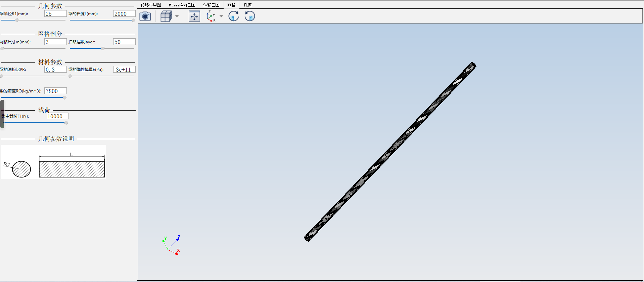
Task: Click the 梁的弹性模量E(Pa) label
Action: point(86,70)
